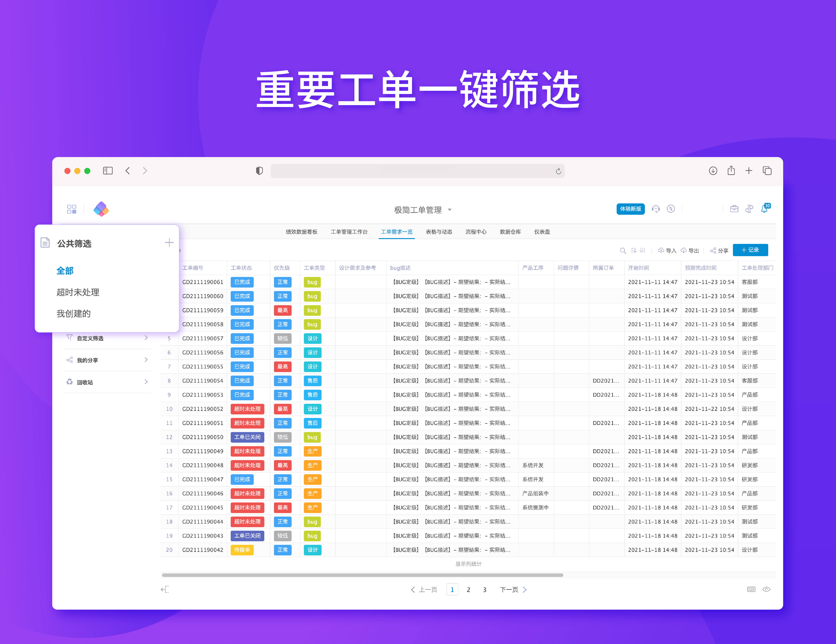Viewport: 836px width, 644px height.
Task: Open the app grid menu icon
Action: coord(72,209)
